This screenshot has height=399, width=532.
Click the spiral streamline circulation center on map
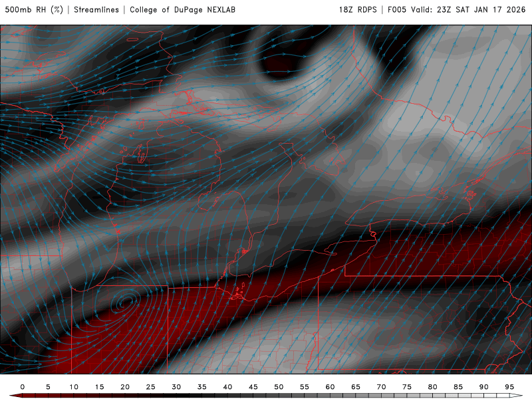click(126, 301)
